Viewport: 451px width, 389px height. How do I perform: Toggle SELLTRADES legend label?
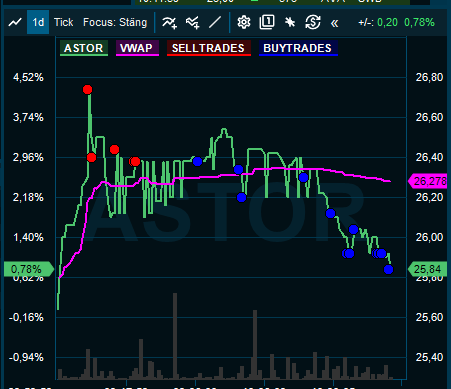click(x=208, y=48)
